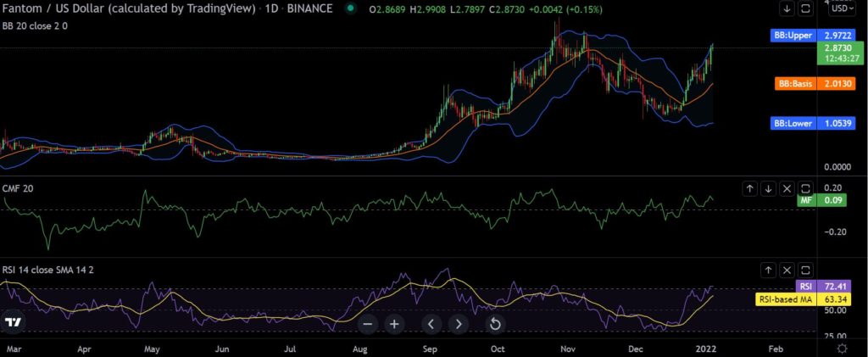Image resolution: width=868 pixels, height=357 pixels.
Task: Zoom out the chart with minus button
Action: [368, 324]
